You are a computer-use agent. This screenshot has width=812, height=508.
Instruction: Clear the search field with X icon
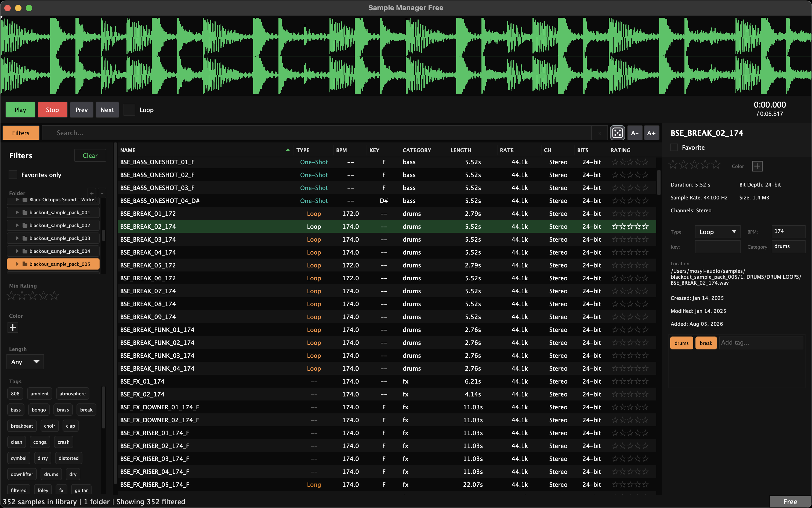[600, 133]
